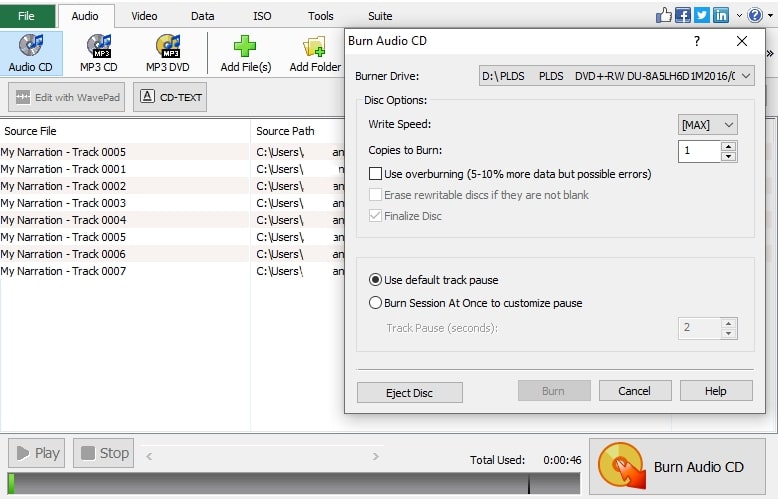778x502 pixels.
Task: Toggle the Finalize Disc checkbox
Action: 376,216
